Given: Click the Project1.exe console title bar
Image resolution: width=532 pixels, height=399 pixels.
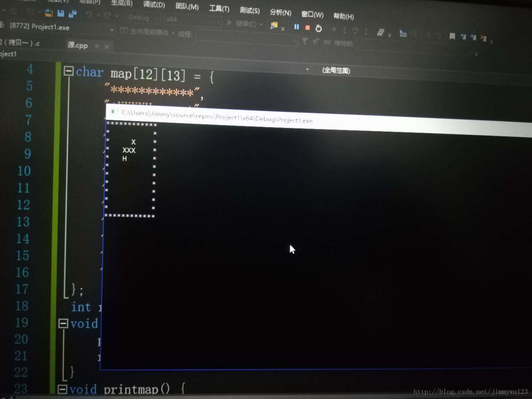Looking at the screenshot, I should point(318,120).
